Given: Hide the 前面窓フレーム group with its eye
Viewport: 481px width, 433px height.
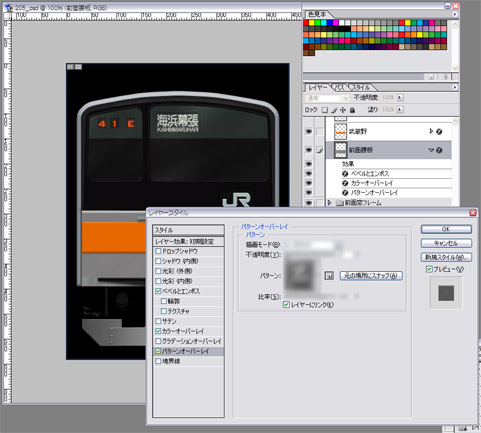Looking at the screenshot, I should pyautogui.click(x=309, y=203).
